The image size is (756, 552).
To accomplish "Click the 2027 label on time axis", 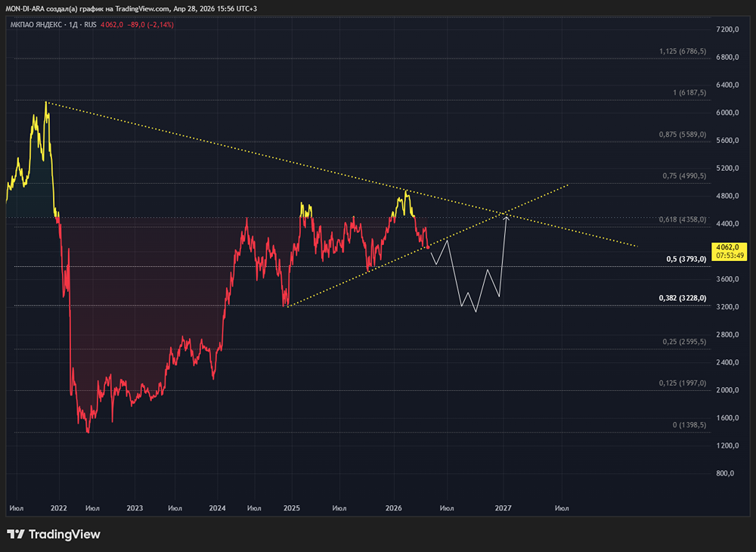I will (x=503, y=508).
